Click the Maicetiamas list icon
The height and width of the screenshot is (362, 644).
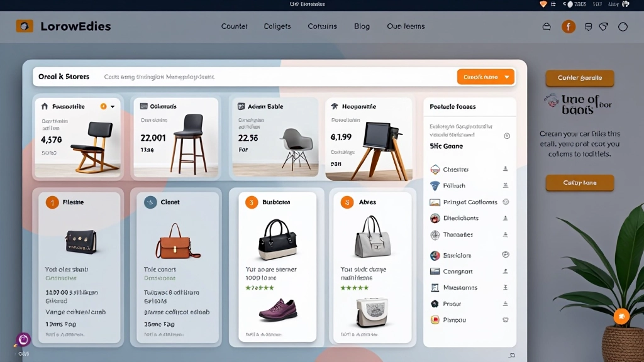435,288
